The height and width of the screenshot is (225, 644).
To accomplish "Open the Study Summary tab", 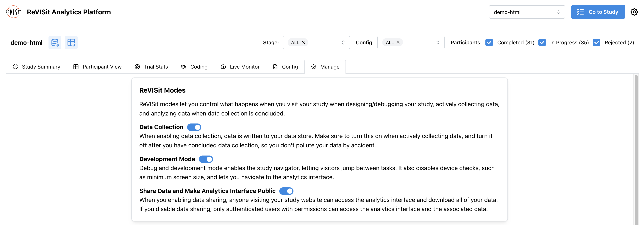I will pyautogui.click(x=37, y=67).
